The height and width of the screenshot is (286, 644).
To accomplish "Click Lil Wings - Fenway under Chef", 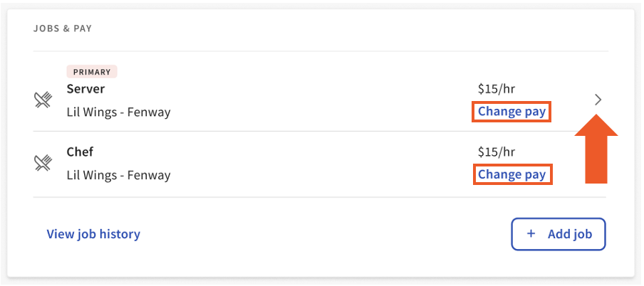I will (118, 174).
